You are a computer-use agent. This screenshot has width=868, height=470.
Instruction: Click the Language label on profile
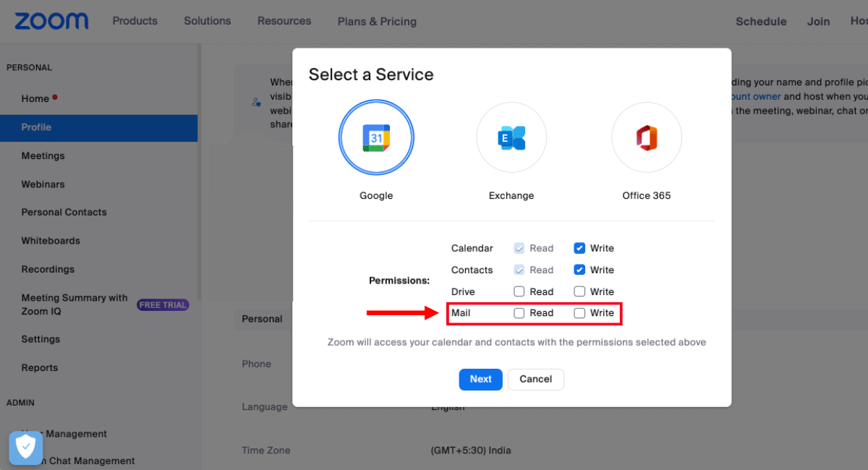pos(265,407)
